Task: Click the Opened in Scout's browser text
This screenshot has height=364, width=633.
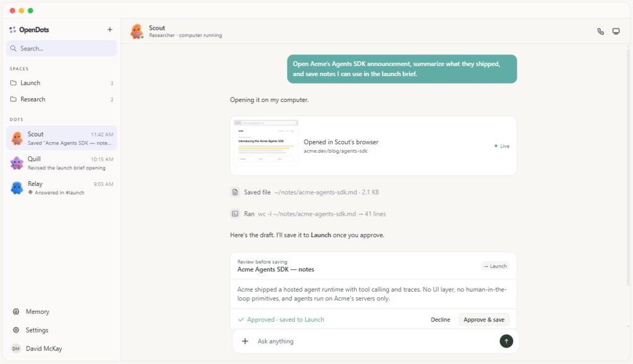Action: (x=341, y=142)
